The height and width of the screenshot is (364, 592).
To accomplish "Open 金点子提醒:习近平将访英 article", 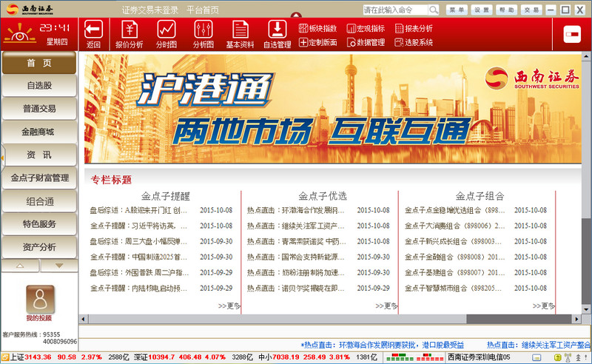I will click(x=138, y=226).
